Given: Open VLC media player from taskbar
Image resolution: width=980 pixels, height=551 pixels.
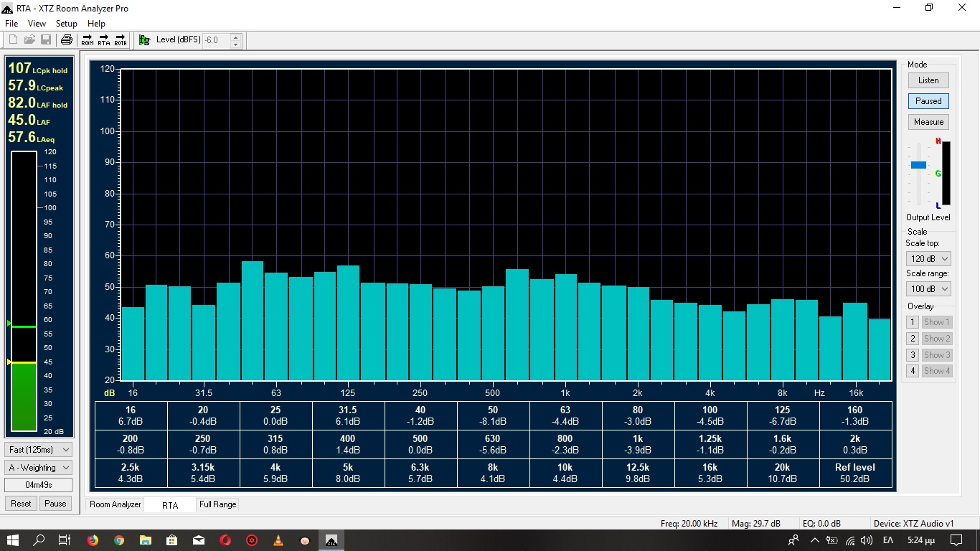Looking at the screenshot, I should click(278, 540).
